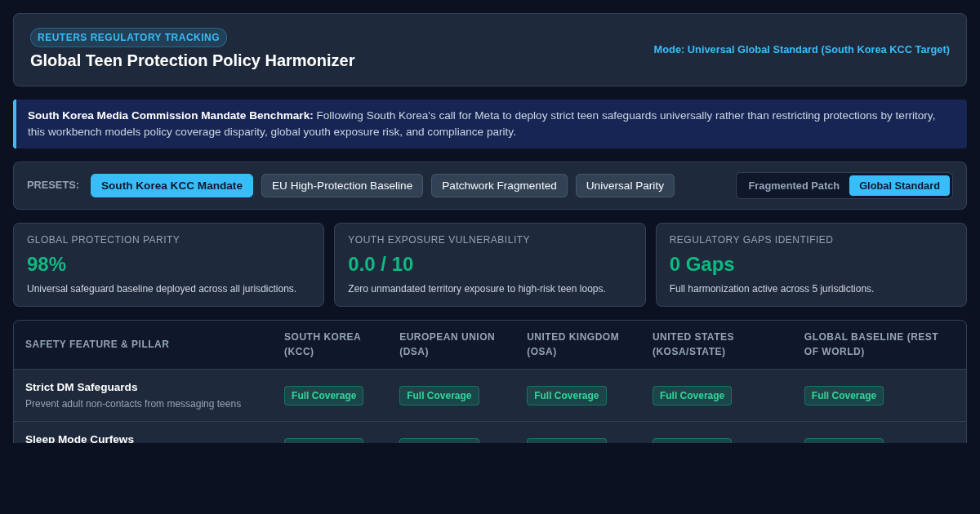Click the Global Baseline (Rest of World) header
980x514 pixels.
pos(871,344)
